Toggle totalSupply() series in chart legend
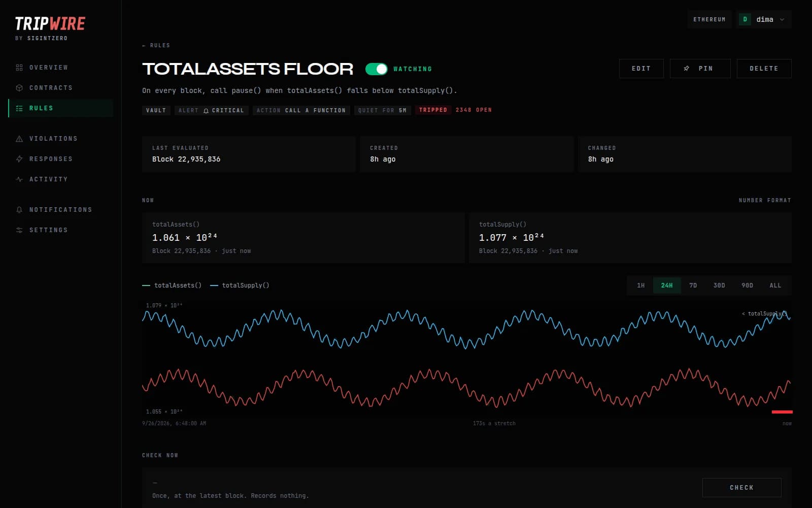This screenshot has width=812, height=508. [240, 285]
